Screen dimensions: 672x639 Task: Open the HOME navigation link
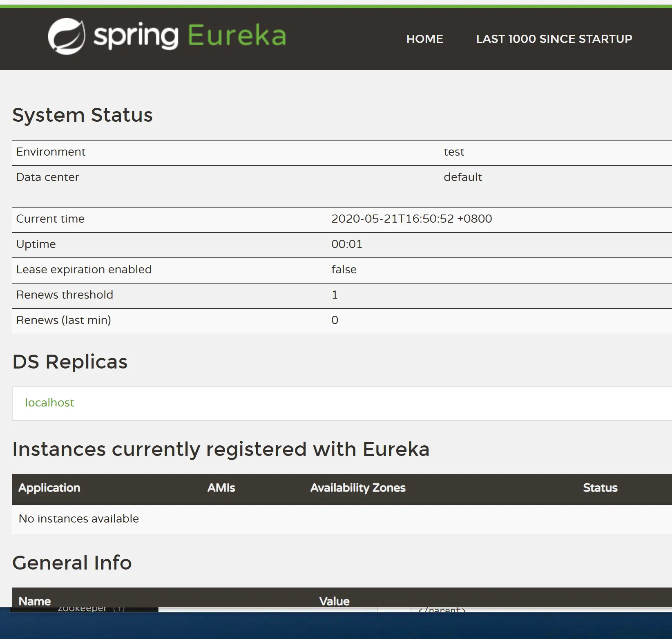tap(424, 39)
